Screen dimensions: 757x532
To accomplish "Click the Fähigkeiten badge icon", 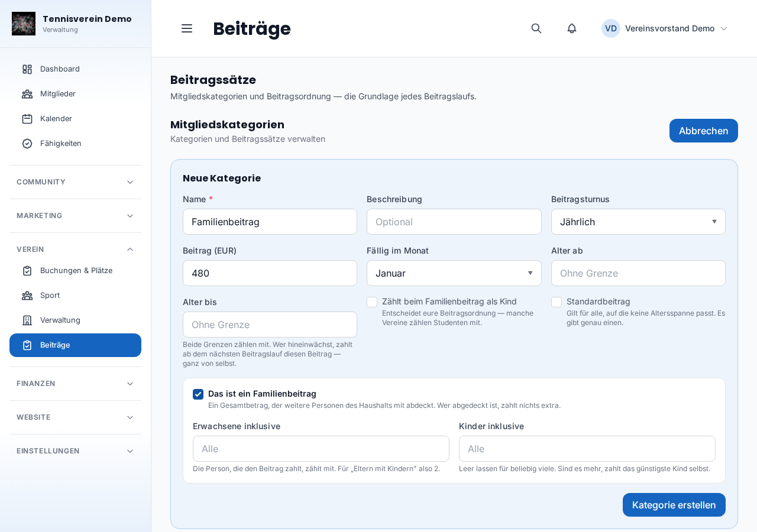I will tap(27, 144).
